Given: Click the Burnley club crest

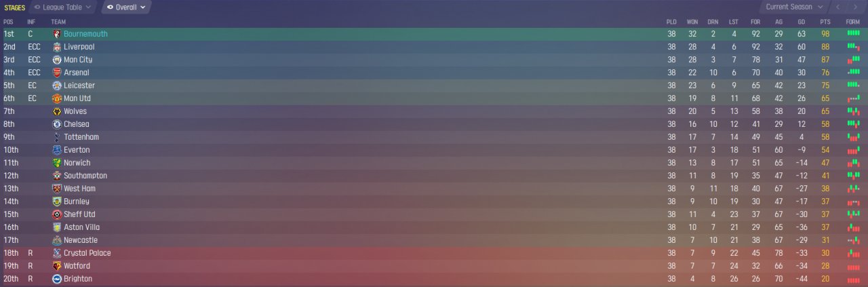Looking at the screenshot, I should tap(57, 202).
